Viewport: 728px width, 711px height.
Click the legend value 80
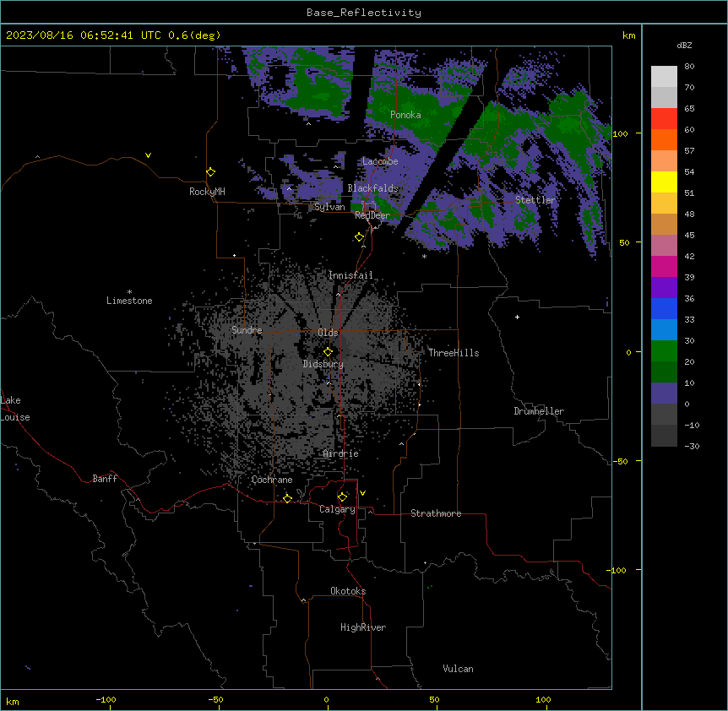[x=689, y=67]
